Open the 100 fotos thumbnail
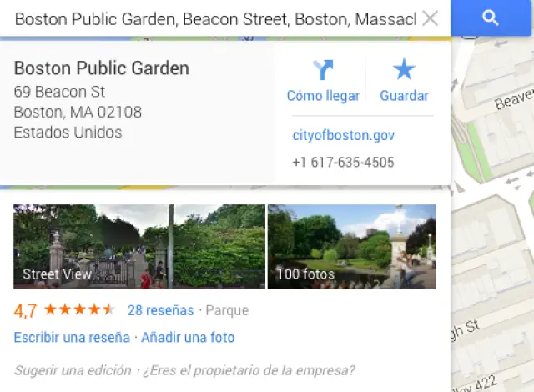534x392 pixels. tap(351, 247)
